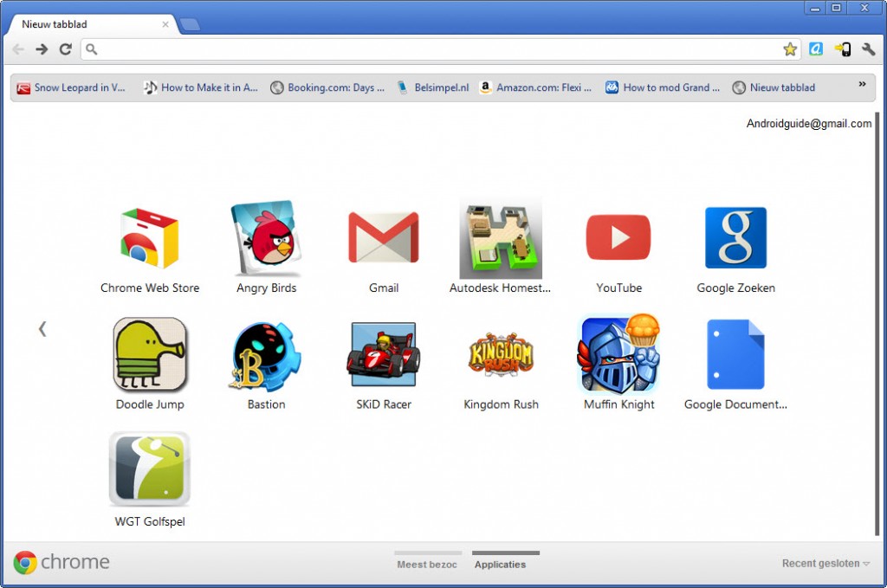Expand the bookmarks bar overflow chevron
This screenshot has height=588, width=887.
coord(862,85)
